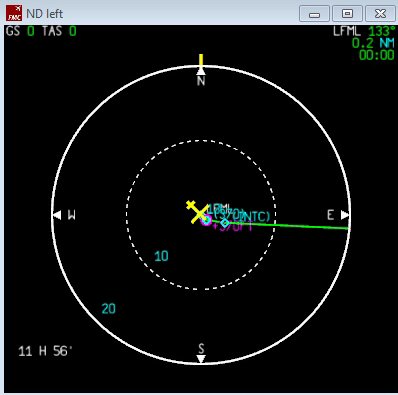Click the North triangle marker on compass

click(x=201, y=71)
